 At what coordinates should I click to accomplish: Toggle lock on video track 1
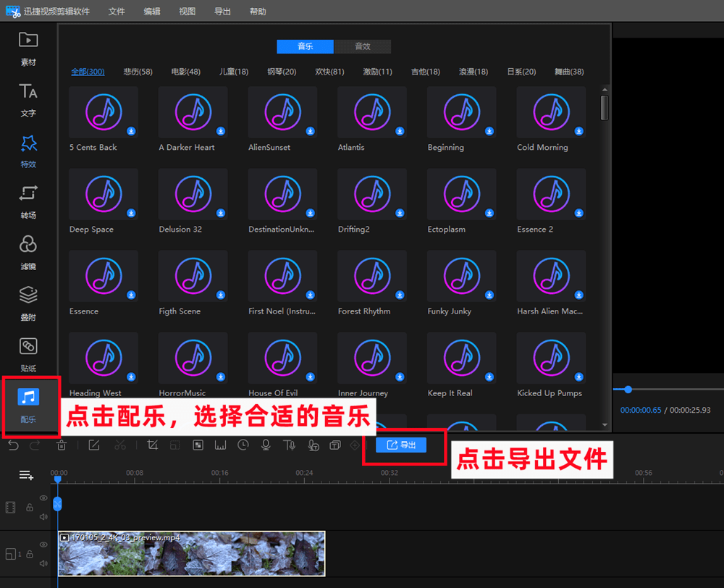[30, 554]
